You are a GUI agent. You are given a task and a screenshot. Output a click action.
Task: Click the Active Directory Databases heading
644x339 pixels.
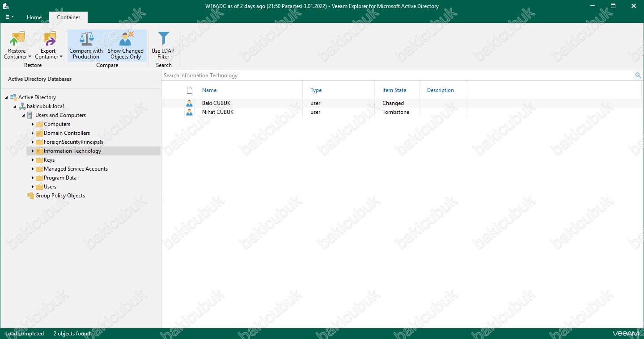(40, 79)
